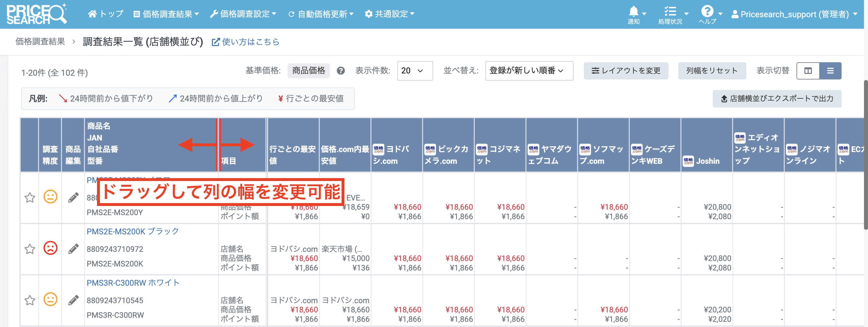Image resolution: width=868 pixels, height=327 pixels.
Task: Switch to list rows view icon
Action: pos(830,71)
